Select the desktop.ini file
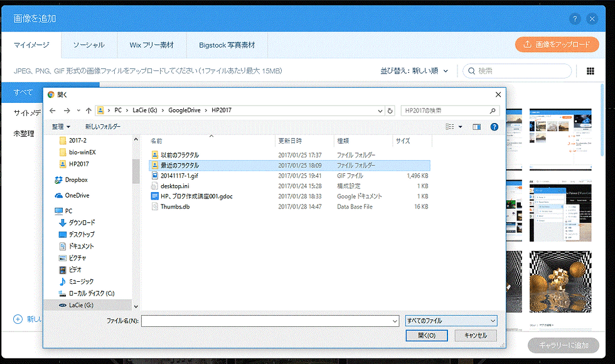This screenshot has width=615, height=364. click(289, 186)
